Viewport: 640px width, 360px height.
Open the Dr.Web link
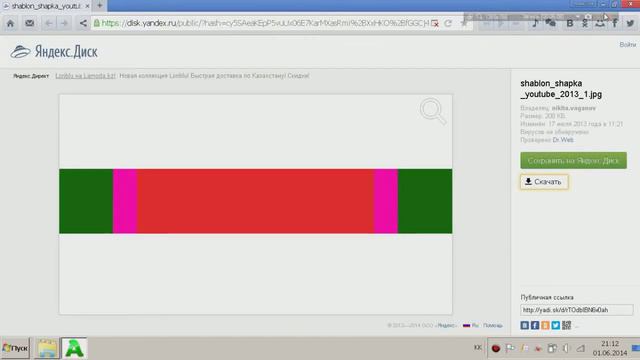coord(563,140)
